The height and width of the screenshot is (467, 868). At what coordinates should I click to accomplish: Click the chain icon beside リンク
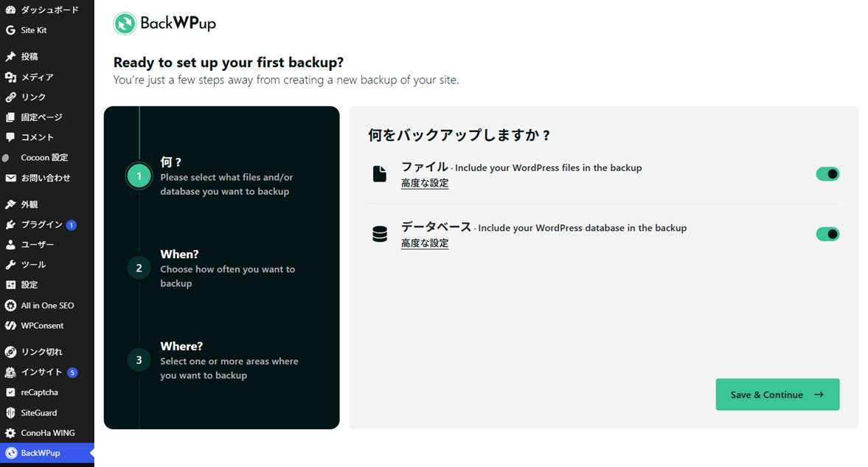10,97
